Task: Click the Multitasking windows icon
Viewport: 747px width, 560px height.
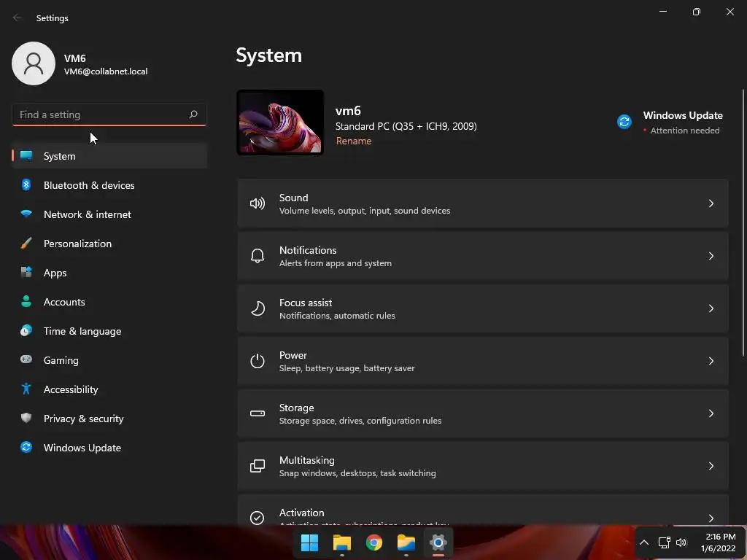Action: 258,466
